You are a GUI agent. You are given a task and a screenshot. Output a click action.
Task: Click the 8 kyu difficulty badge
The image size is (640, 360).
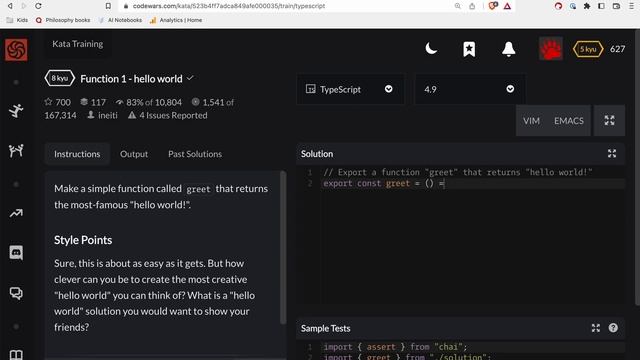60,78
